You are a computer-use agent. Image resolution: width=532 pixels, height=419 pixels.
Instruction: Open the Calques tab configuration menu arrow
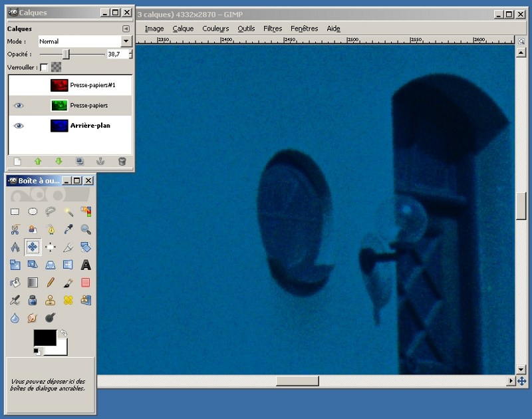(x=126, y=29)
